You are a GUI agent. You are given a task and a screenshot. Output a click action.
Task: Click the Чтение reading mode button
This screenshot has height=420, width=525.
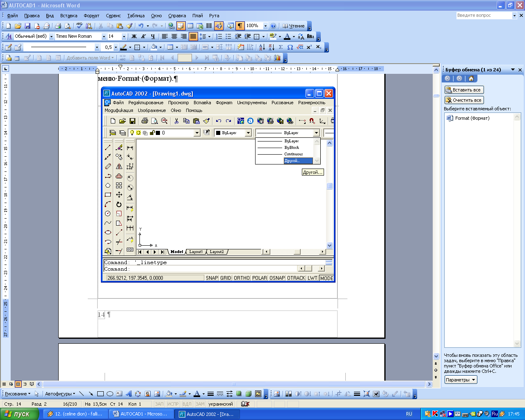[294, 26]
